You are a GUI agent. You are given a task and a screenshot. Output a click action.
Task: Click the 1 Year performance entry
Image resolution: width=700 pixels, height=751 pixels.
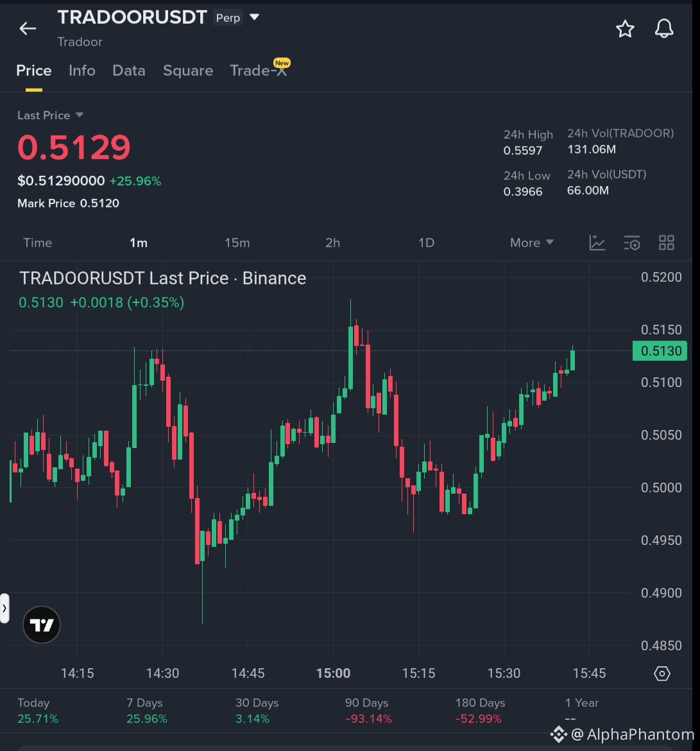[582, 711]
